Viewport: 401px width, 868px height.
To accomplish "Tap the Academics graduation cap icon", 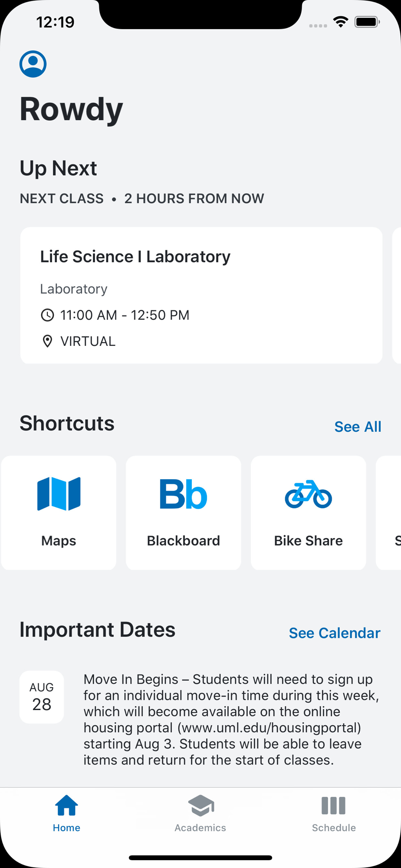I will (x=200, y=806).
